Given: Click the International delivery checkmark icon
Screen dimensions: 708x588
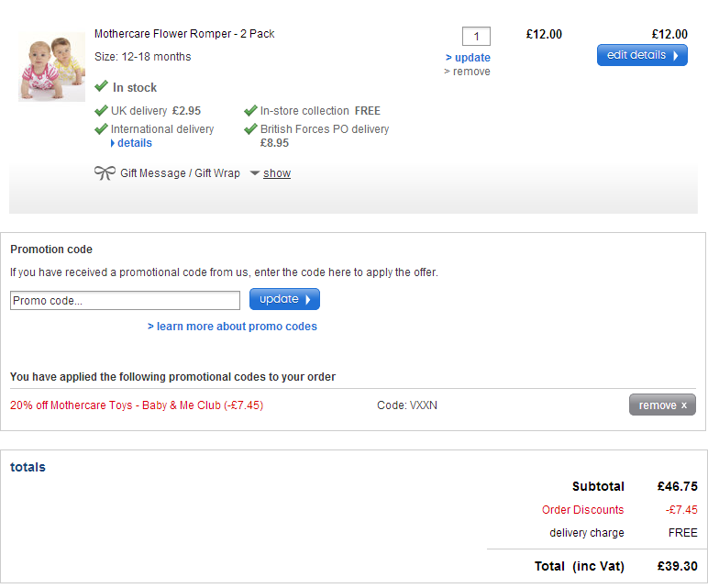Looking at the screenshot, I should click(101, 129).
